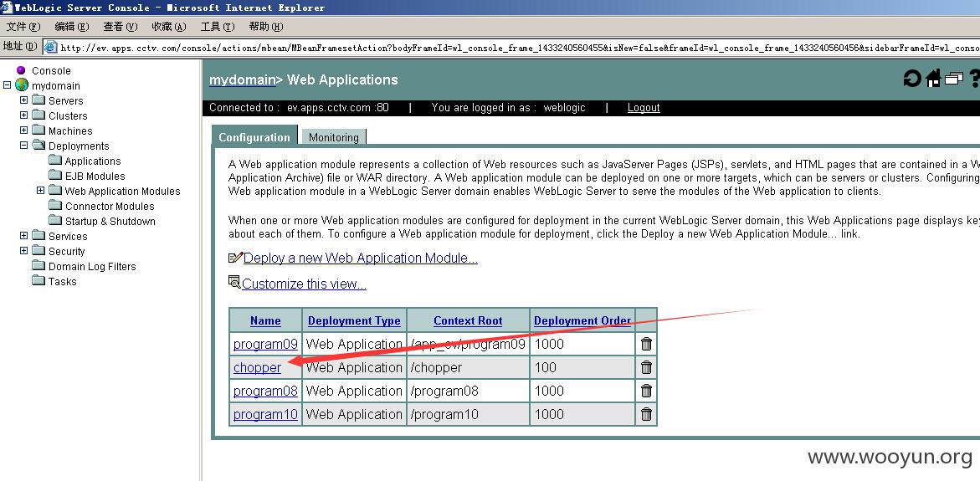The width and height of the screenshot is (980, 481).
Task: Open the 编辑(E) menu
Action: pos(72,26)
